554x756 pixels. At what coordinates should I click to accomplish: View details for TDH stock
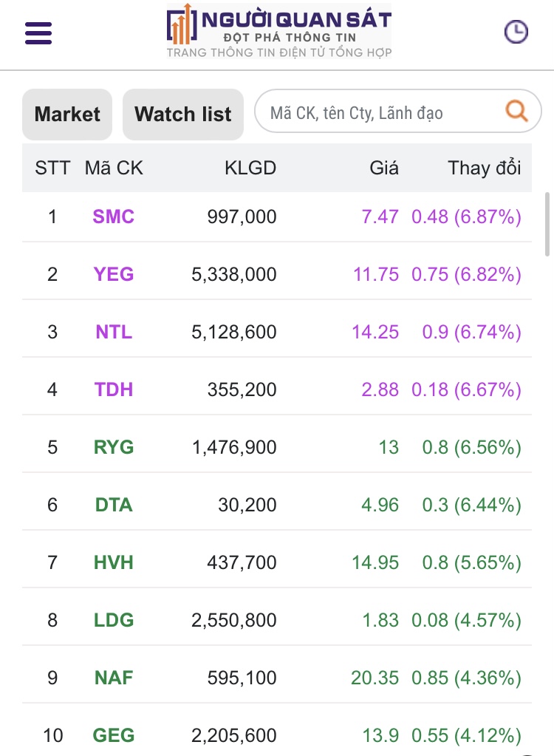click(114, 389)
